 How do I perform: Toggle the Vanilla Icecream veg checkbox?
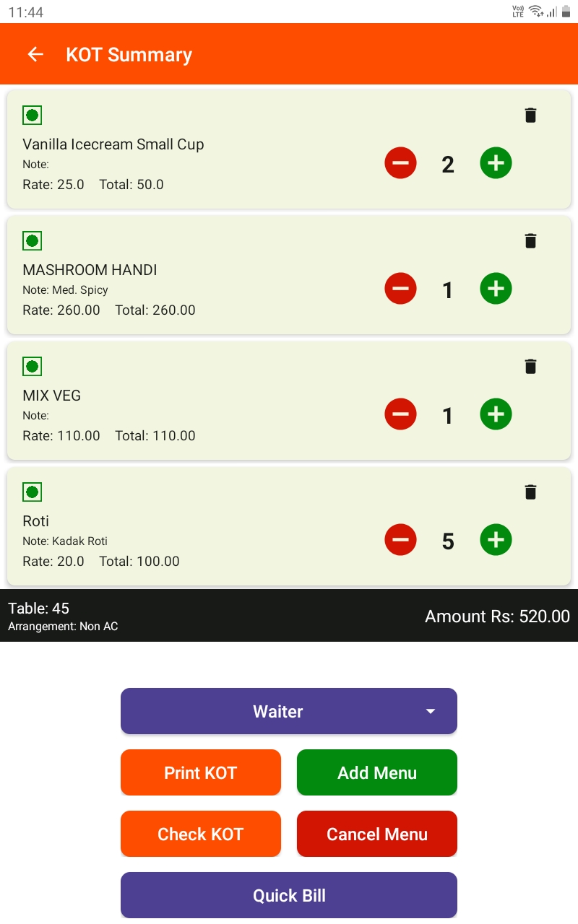[33, 115]
